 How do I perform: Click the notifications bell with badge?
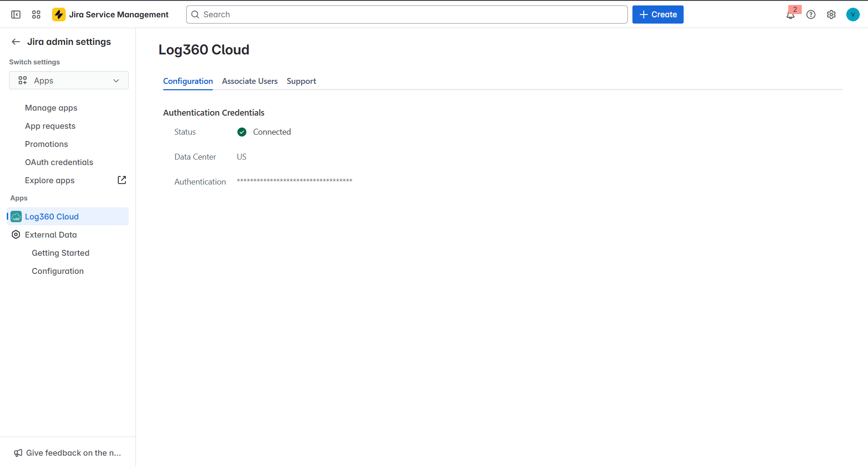coord(790,14)
